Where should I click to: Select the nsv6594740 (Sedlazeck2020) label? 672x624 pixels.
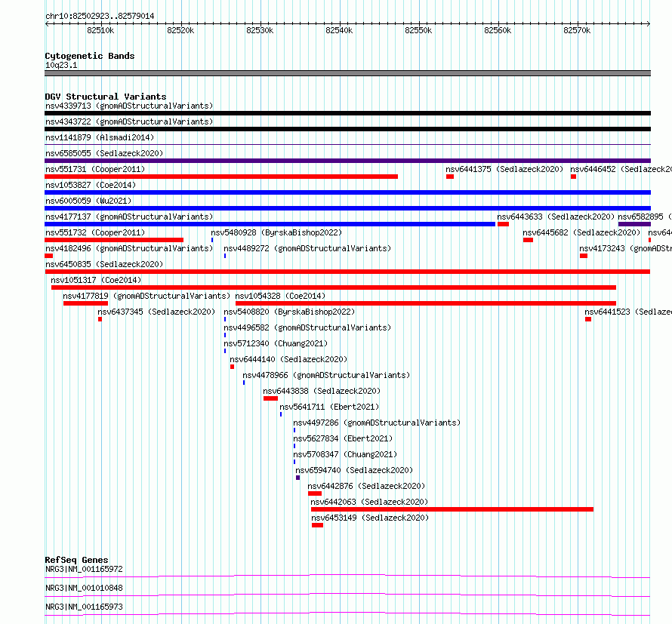click(x=354, y=470)
